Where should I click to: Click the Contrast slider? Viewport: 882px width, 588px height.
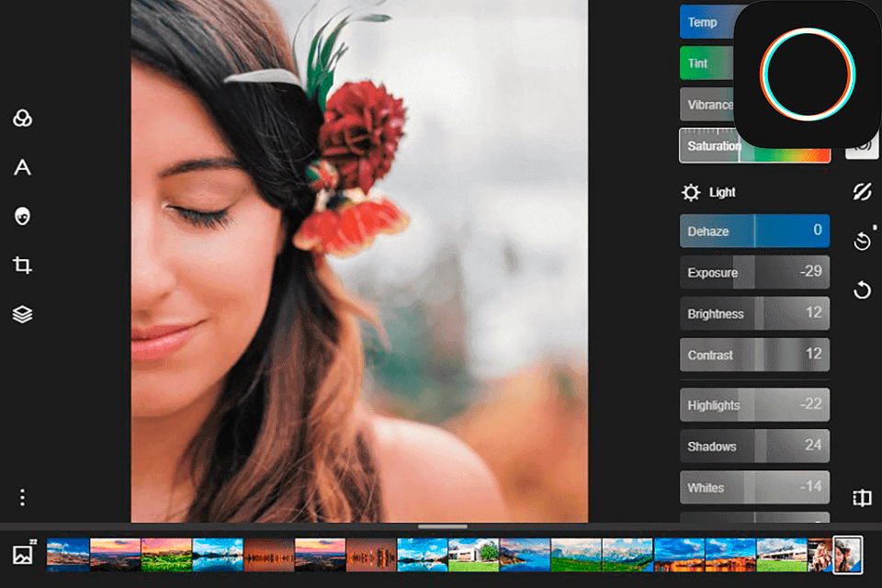tap(755, 355)
